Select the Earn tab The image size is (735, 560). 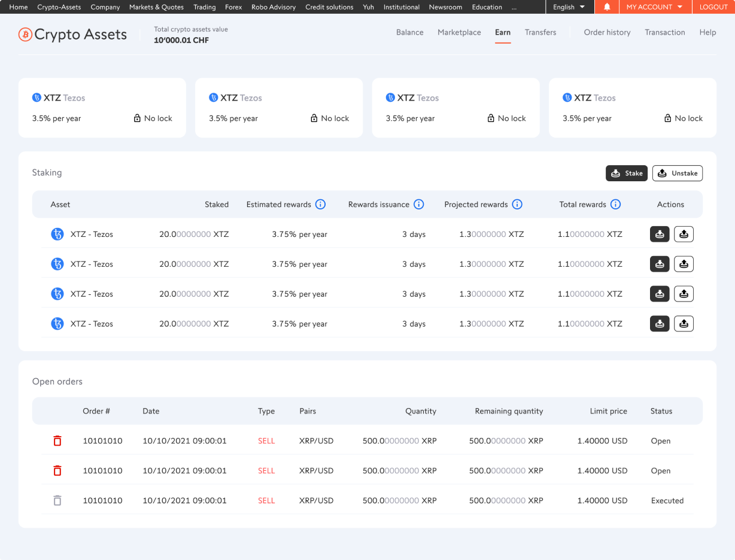pos(503,32)
